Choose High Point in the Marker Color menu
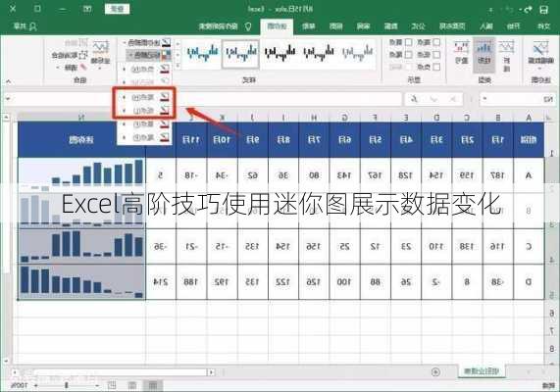 [x=144, y=97]
